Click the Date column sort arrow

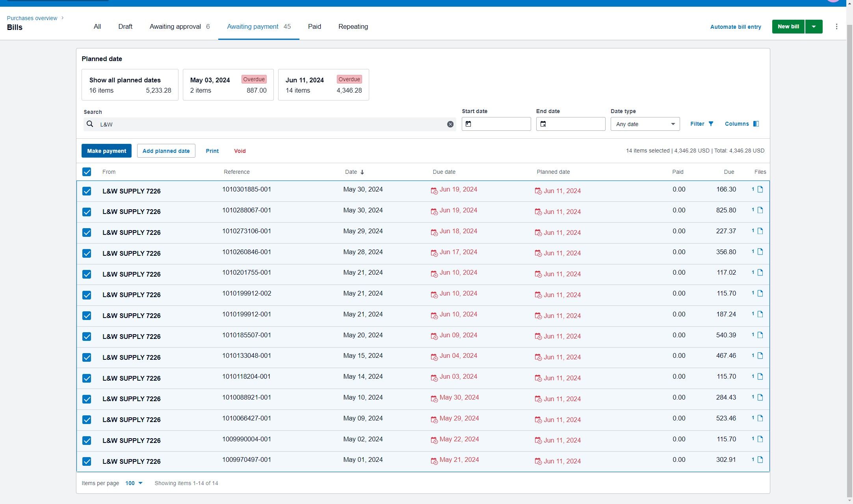tap(362, 172)
